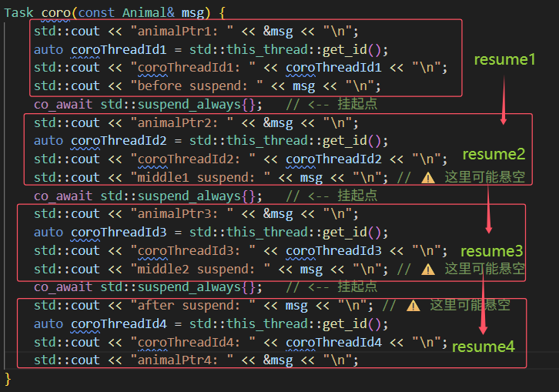Place the cursor on the "animalPtr4: " output line
This screenshot has width=559, height=392.
(196, 360)
